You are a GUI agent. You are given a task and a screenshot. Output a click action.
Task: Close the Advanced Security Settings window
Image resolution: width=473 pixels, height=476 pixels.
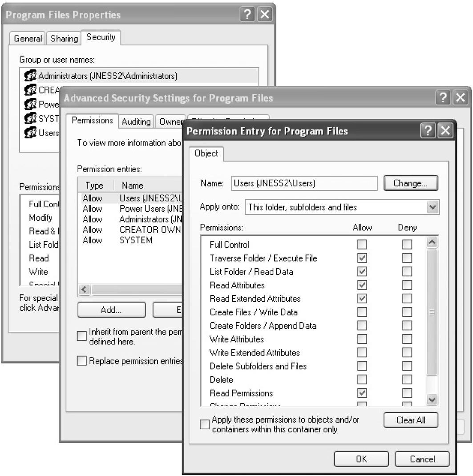[x=461, y=98]
